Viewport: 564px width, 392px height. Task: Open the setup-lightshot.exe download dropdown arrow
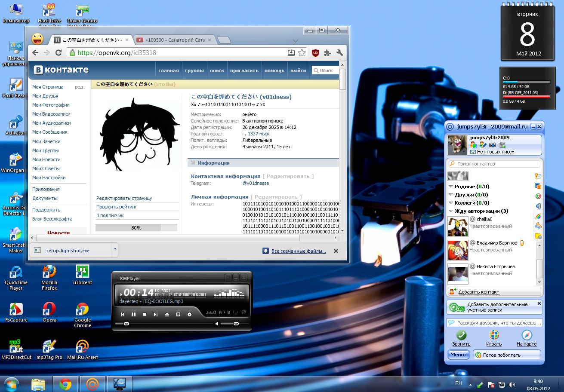[x=114, y=250]
